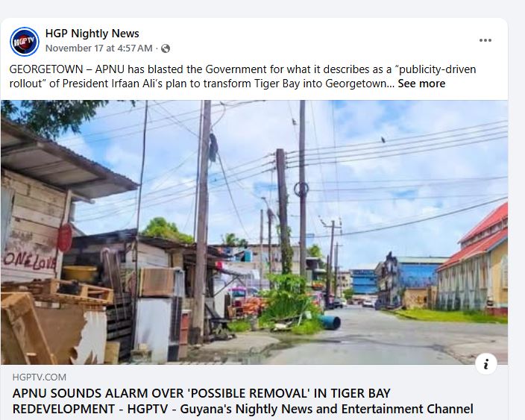Screen dimensions: 525x420
Task: Click the info "i" icon on link preview
Action: pos(485,363)
